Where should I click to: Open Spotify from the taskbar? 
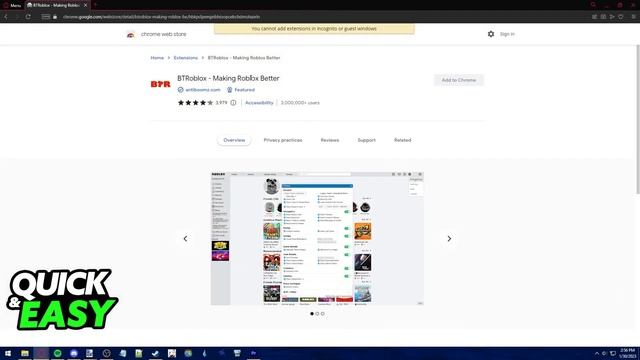point(58,353)
